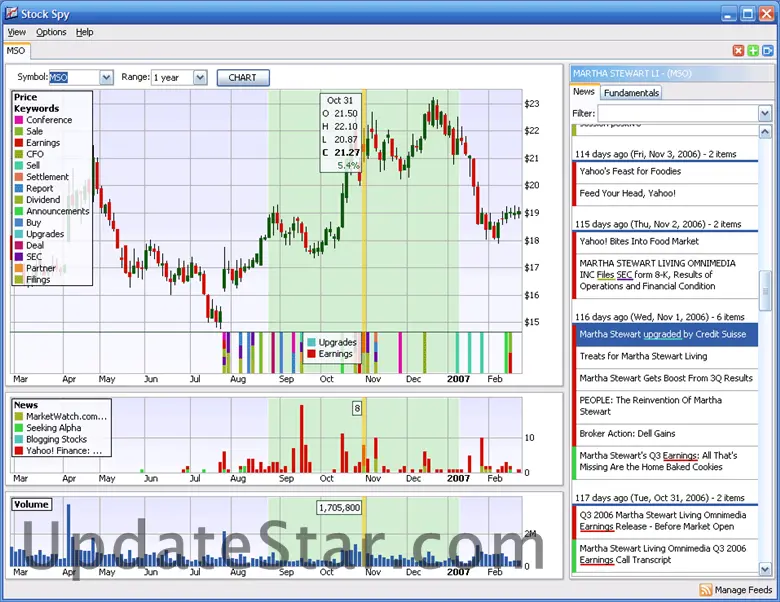The width and height of the screenshot is (780, 602).
Task: Open the Help menu
Action: tap(85, 32)
